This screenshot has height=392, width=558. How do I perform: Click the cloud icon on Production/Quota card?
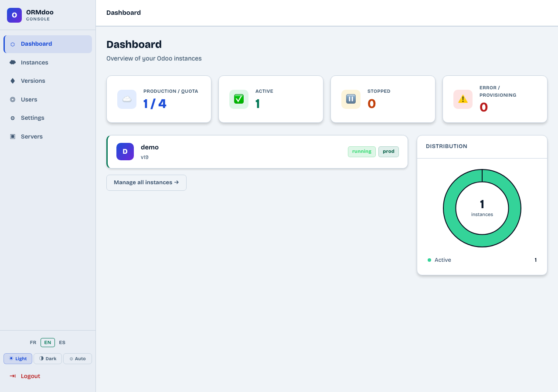pos(127,99)
